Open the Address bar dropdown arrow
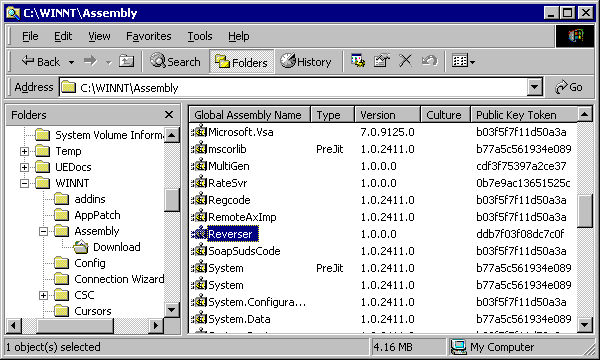 pyautogui.click(x=535, y=88)
